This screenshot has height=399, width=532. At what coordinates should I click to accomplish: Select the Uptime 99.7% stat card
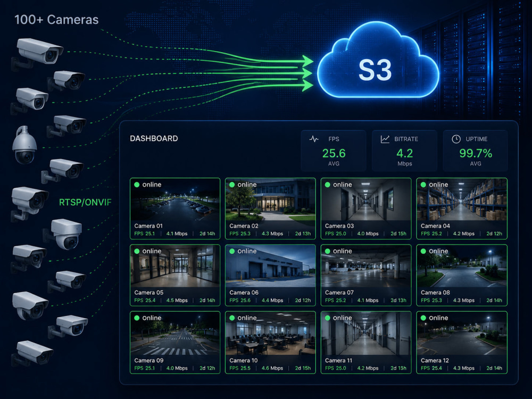475,151
